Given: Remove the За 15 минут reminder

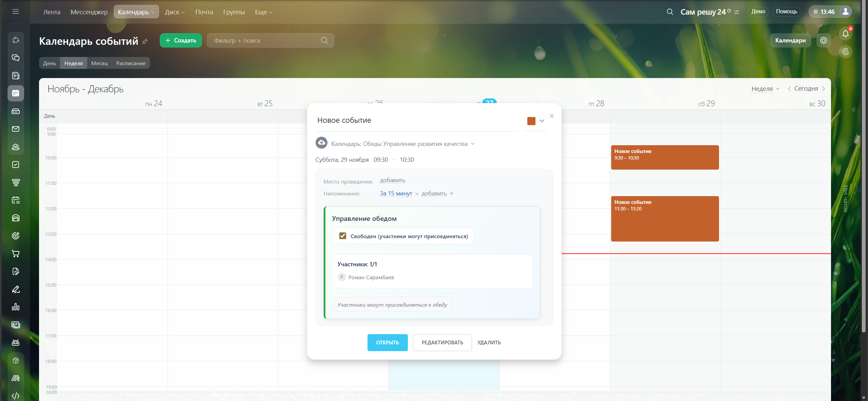Looking at the screenshot, I should pos(417,194).
